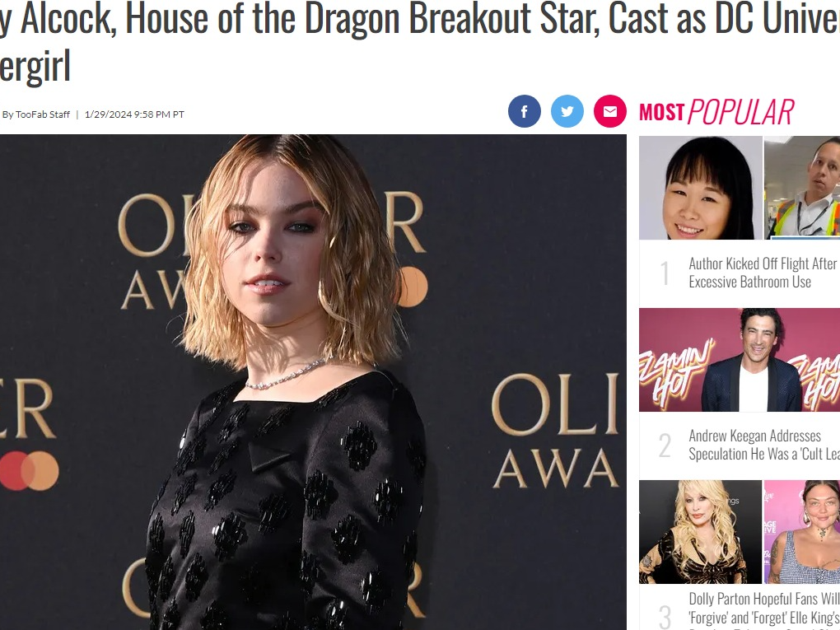
Task: Click the number 2 ranking badge
Action: (665, 446)
